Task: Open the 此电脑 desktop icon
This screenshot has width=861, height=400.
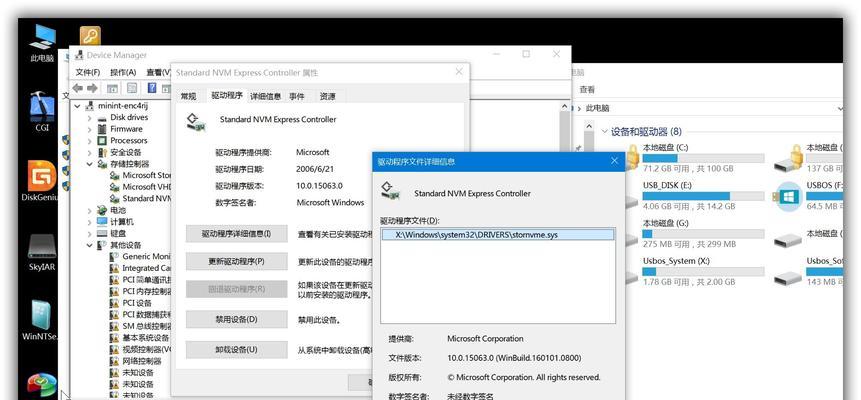Action: [42, 41]
